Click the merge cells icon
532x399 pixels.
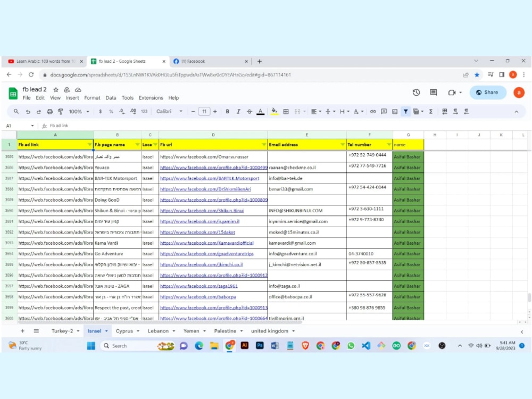pos(297,111)
